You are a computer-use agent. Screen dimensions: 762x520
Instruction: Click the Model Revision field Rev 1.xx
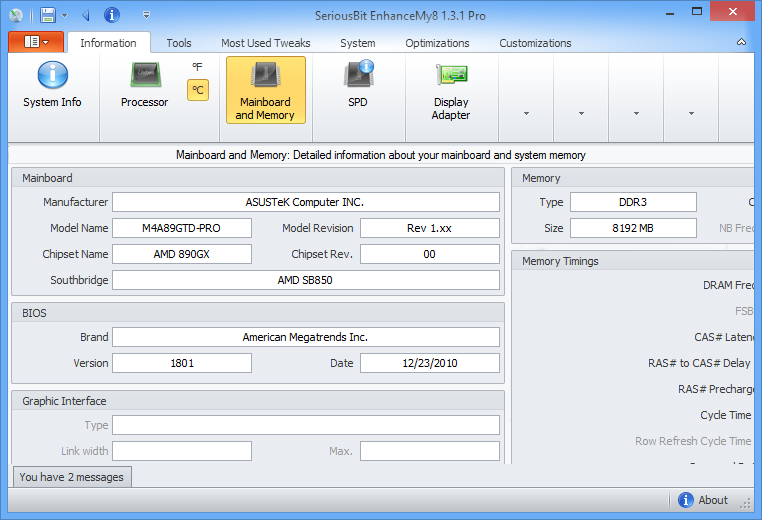(430, 228)
